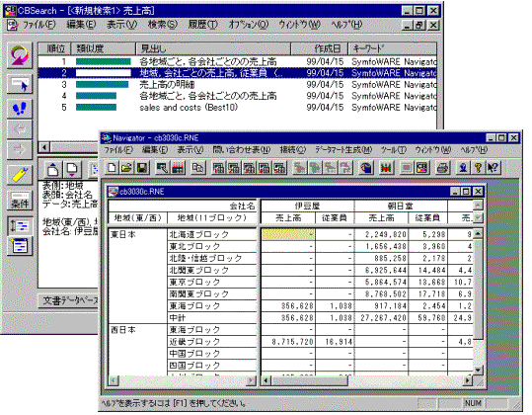532x415 pixels.
Task: Click the キーワード column header in CBSearch
Action: [393, 48]
